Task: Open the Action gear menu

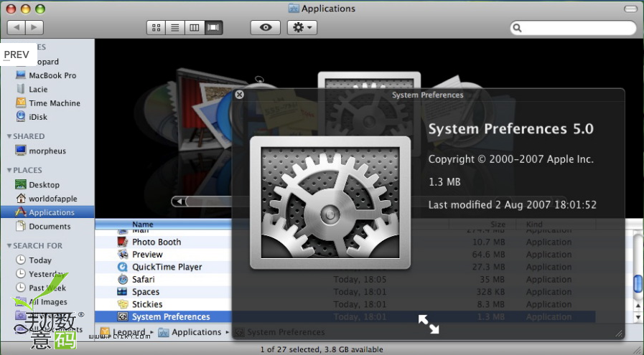Action: 302,27
